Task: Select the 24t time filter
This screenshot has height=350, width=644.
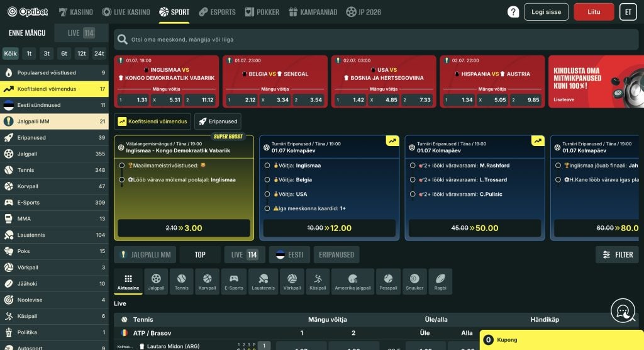Action: coord(99,54)
